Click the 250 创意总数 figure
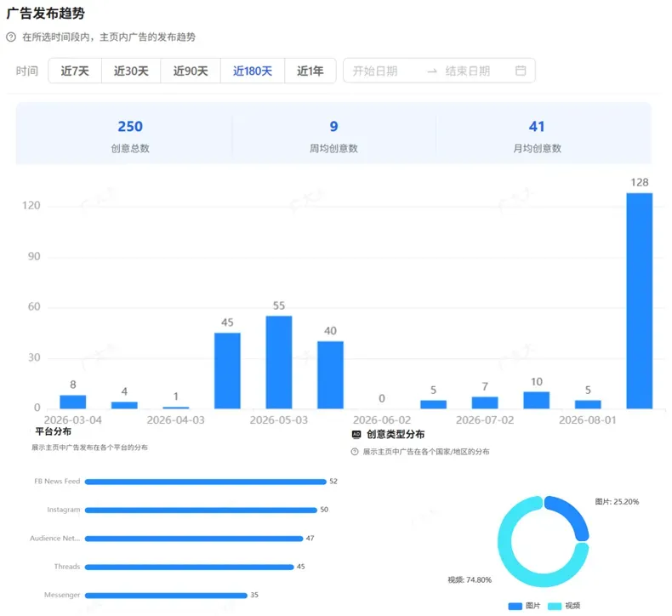672x616 pixels. pyautogui.click(x=130, y=127)
